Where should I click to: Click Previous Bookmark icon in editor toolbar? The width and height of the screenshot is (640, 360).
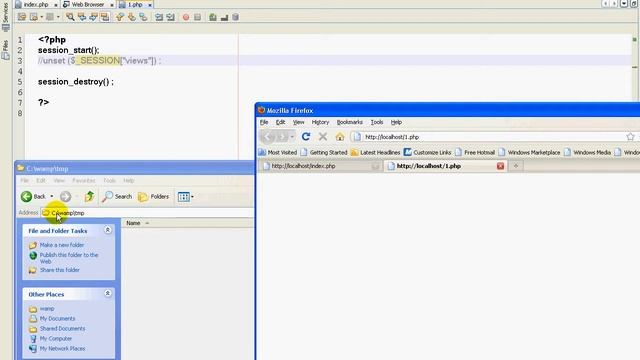120,17
